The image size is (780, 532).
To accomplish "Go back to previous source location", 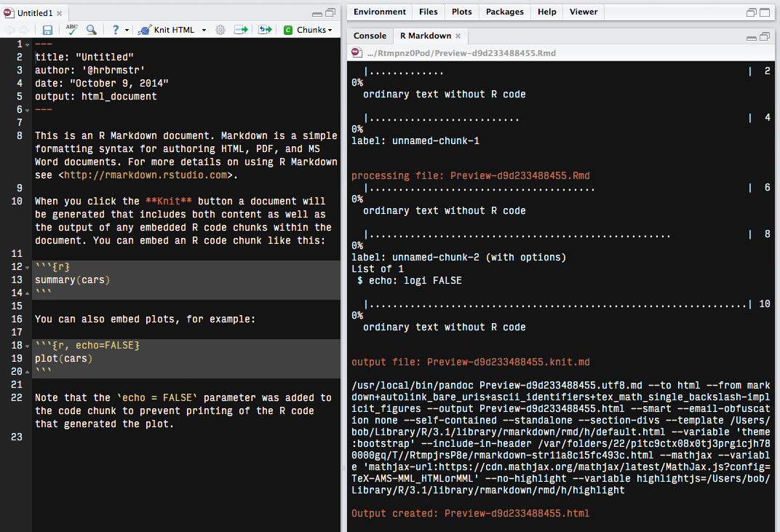I will 9,31.
